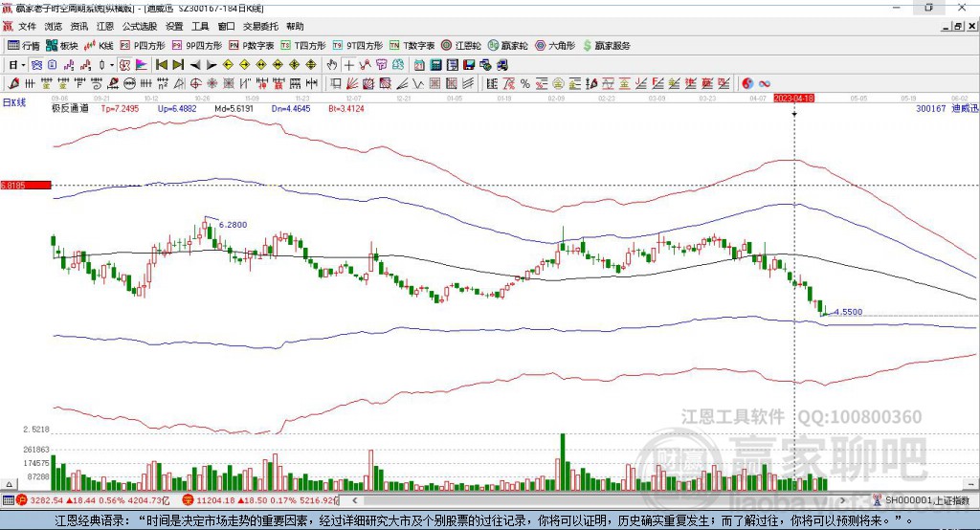Open the 交易委托 menu

pos(260,26)
